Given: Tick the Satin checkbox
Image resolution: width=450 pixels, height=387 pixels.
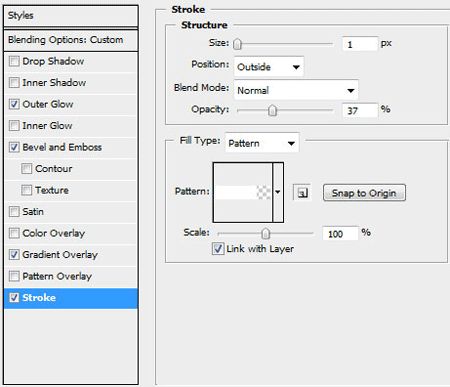Looking at the screenshot, I should pos(14,212).
